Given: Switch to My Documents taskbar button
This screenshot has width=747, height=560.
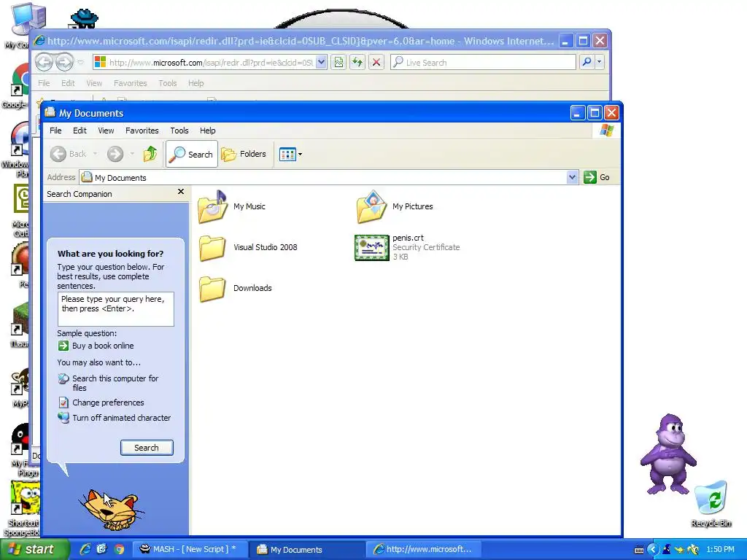Looking at the screenshot, I should pyautogui.click(x=307, y=550).
